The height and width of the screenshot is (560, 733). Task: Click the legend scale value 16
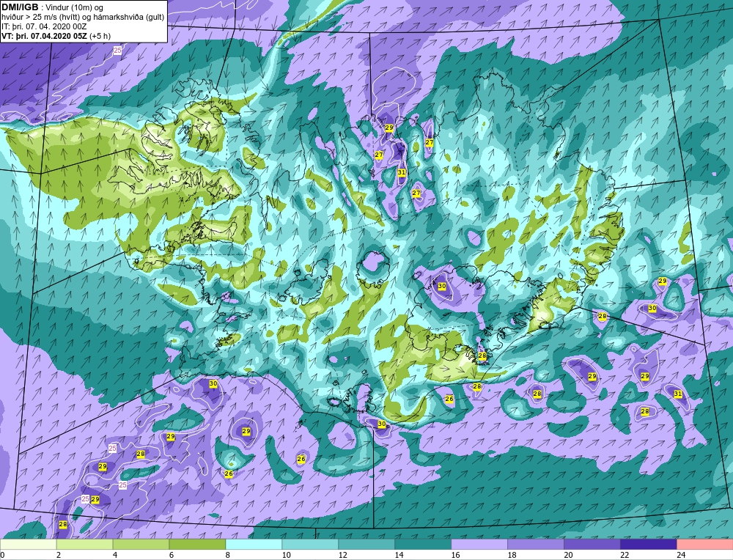coord(455,555)
